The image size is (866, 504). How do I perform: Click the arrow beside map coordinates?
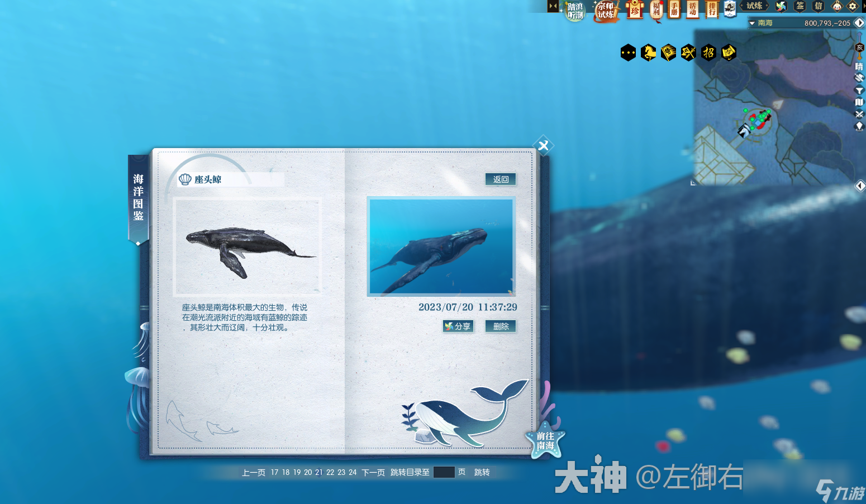pyautogui.click(x=859, y=23)
